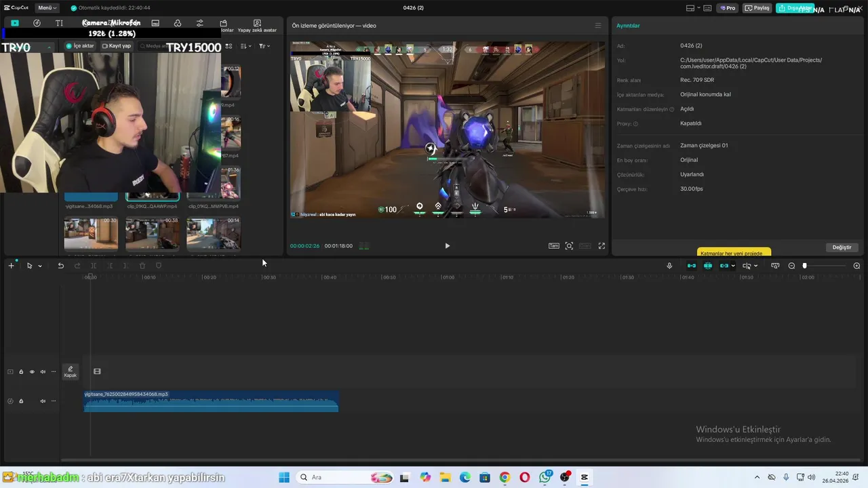Open the Text tab icon

click(59, 23)
